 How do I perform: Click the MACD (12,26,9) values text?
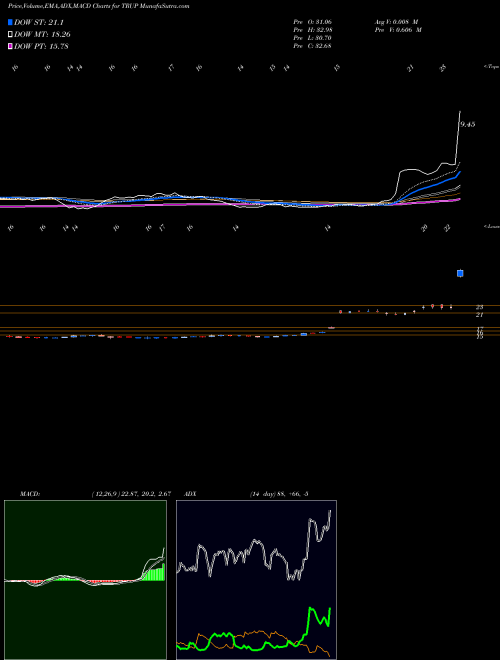click(x=131, y=494)
